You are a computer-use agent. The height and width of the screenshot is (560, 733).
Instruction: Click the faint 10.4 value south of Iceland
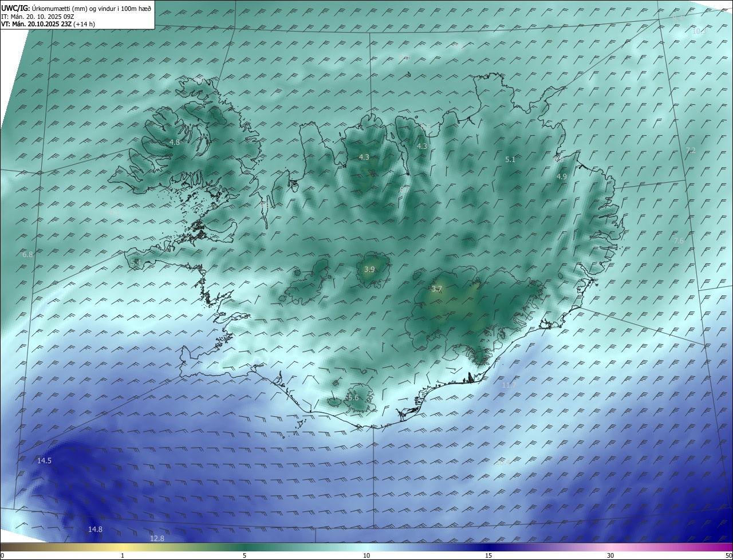pos(503,462)
